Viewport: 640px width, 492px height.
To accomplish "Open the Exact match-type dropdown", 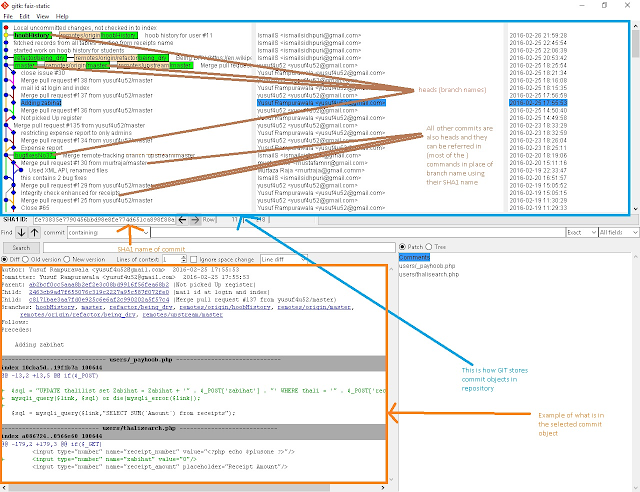I will pos(582,232).
